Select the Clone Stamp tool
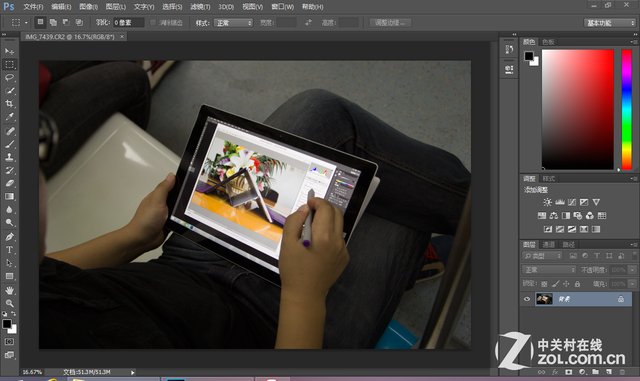 coord(9,157)
